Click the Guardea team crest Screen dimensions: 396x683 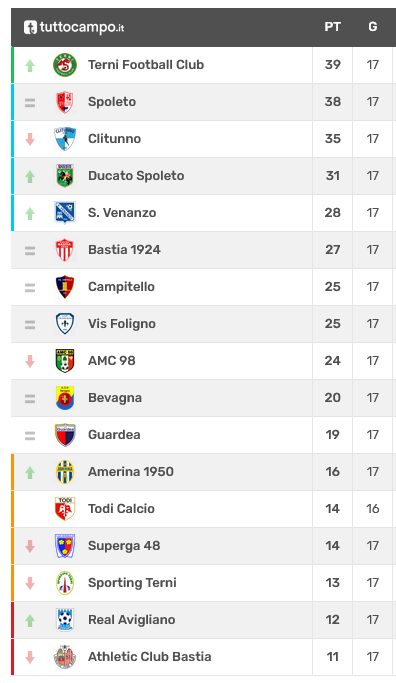pos(65,435)
